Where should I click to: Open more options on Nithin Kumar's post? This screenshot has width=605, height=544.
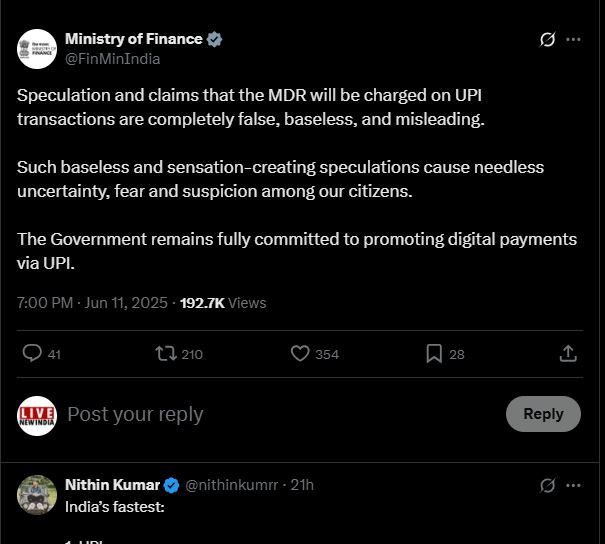coord(574,485)
